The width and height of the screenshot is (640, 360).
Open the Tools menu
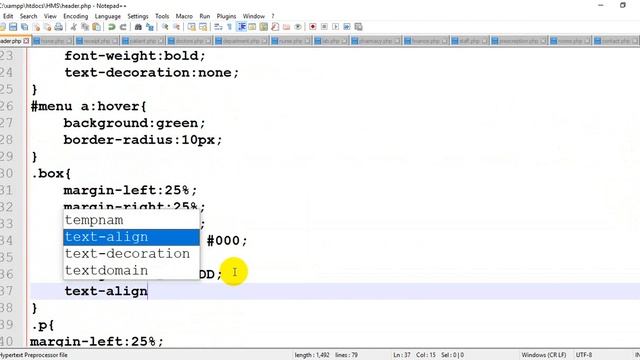(162, 16)
